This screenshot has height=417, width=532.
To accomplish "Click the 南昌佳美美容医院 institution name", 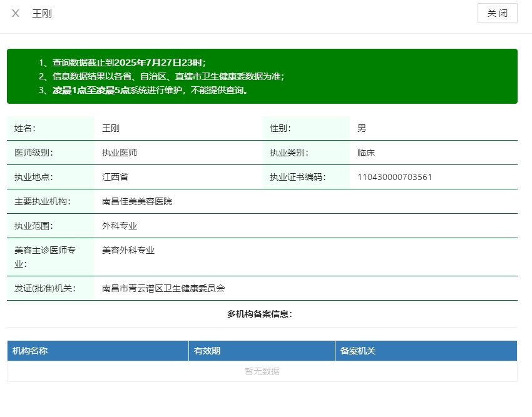I will tap(137, 201).
